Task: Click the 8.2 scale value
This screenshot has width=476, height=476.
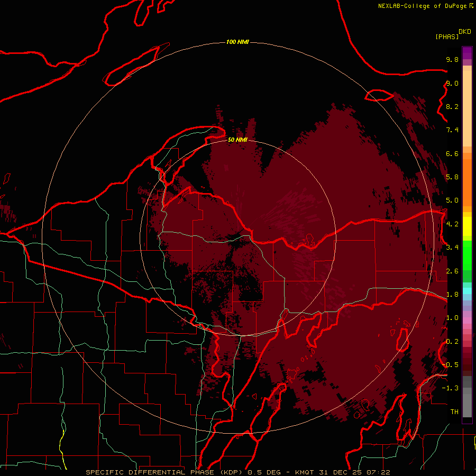Action: tap(452, 106)
